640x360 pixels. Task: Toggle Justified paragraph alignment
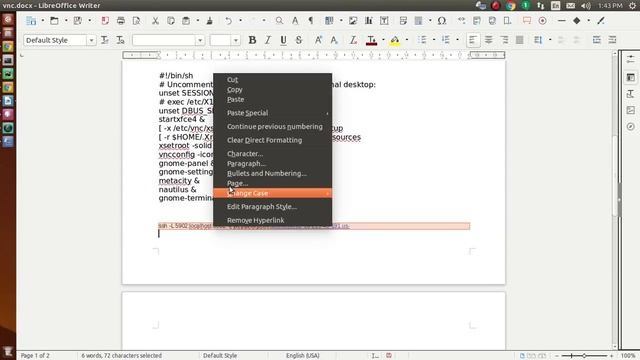(520, 40)
